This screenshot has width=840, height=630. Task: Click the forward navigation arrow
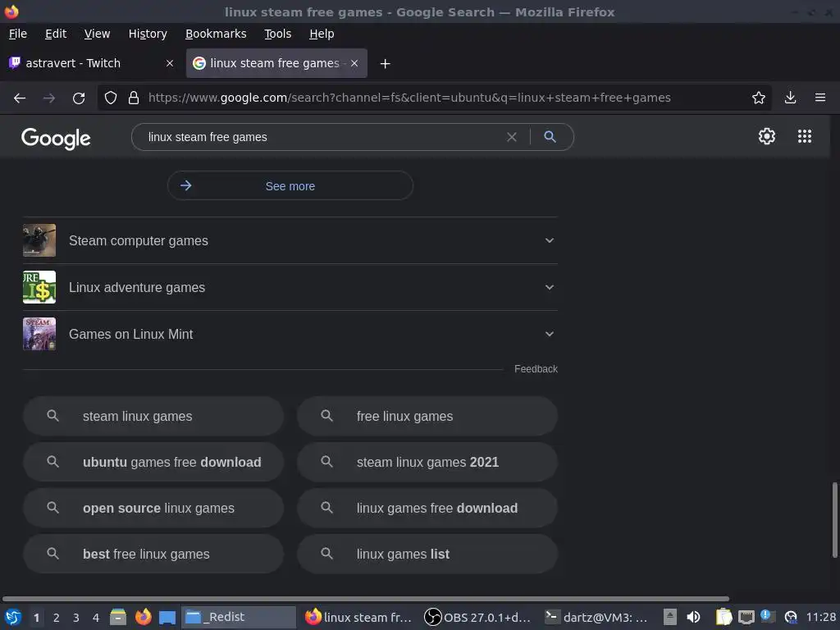[x=48, y=98]
